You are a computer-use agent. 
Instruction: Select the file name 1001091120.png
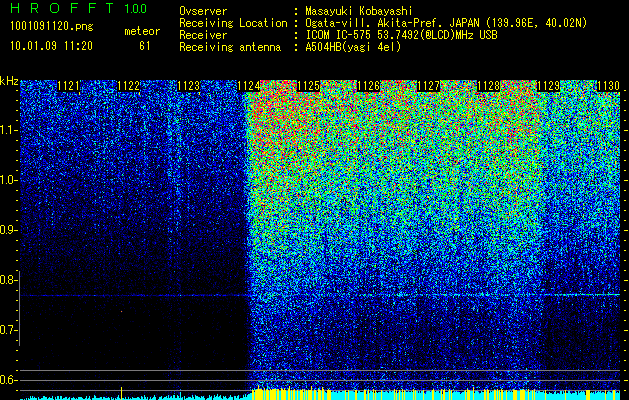(52, 27)
